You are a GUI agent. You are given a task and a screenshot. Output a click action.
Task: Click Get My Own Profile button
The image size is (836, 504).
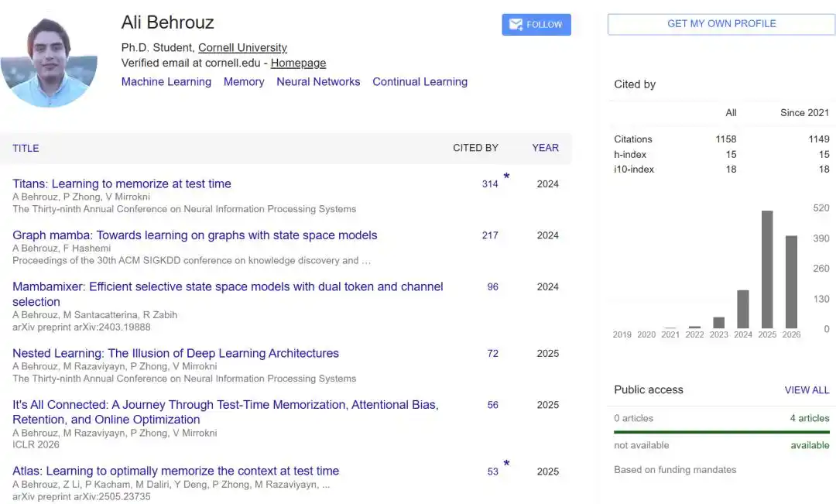pos(721,24)
